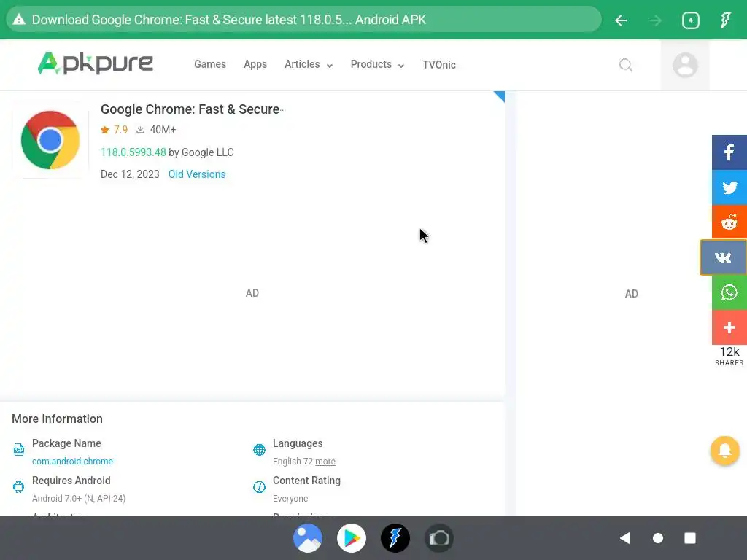
Task: Open the TVOnic menu link
Action: click(x=438, y=65)
